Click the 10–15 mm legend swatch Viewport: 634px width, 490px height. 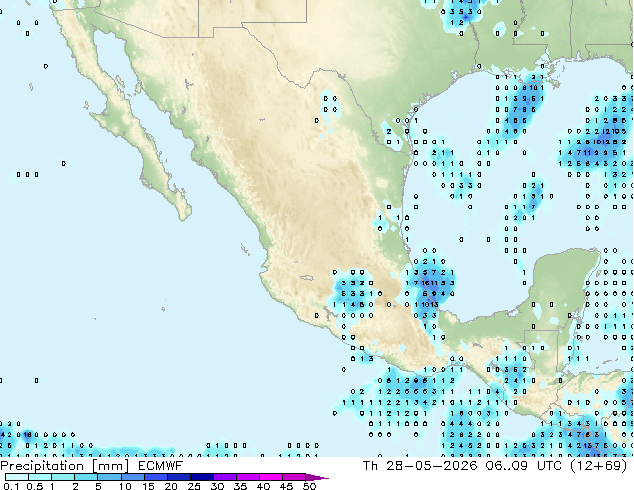[x=132, y=477]
